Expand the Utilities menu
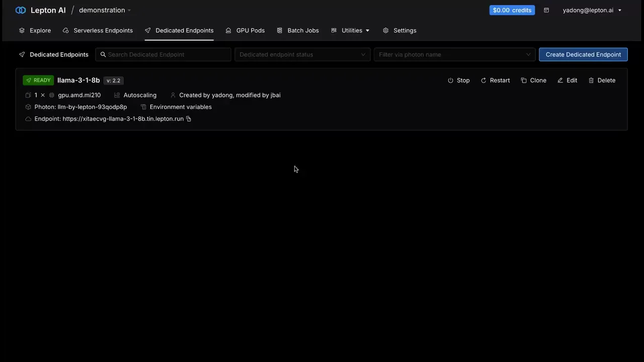 (350, 30)
